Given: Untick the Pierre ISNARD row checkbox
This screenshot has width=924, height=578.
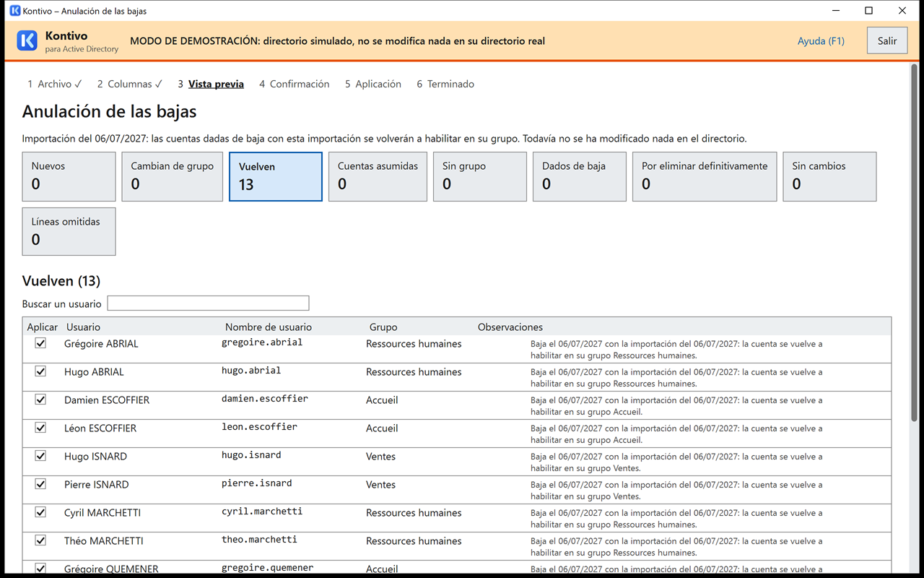Looking at the screenshot, I should [40, 484].
